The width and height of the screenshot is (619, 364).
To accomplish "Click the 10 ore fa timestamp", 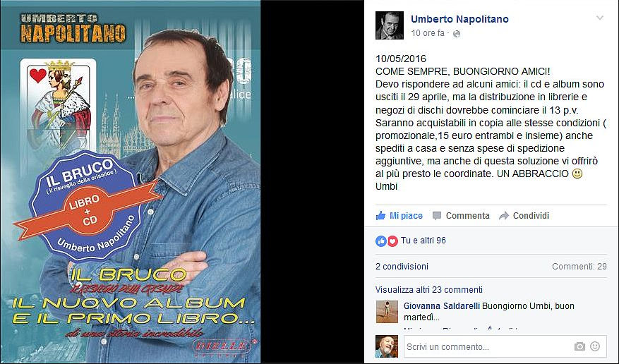I will (428, 33).
